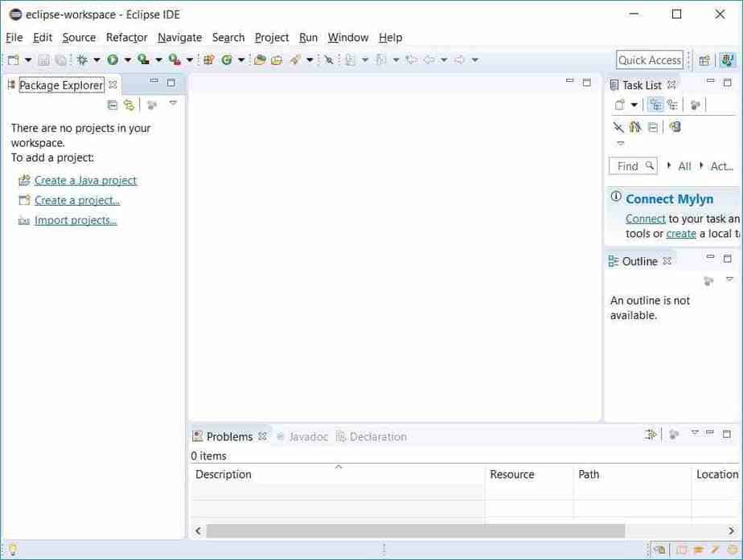This screenshot has width=743, height=560.
Task: Open the Package Explorer view menu triangle
Action: [172, 104]
